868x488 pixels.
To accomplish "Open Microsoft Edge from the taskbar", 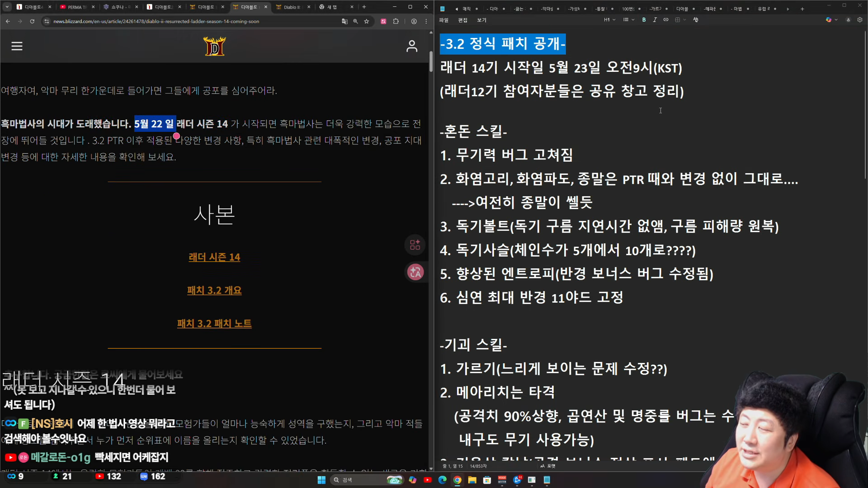I will (442, 480).
